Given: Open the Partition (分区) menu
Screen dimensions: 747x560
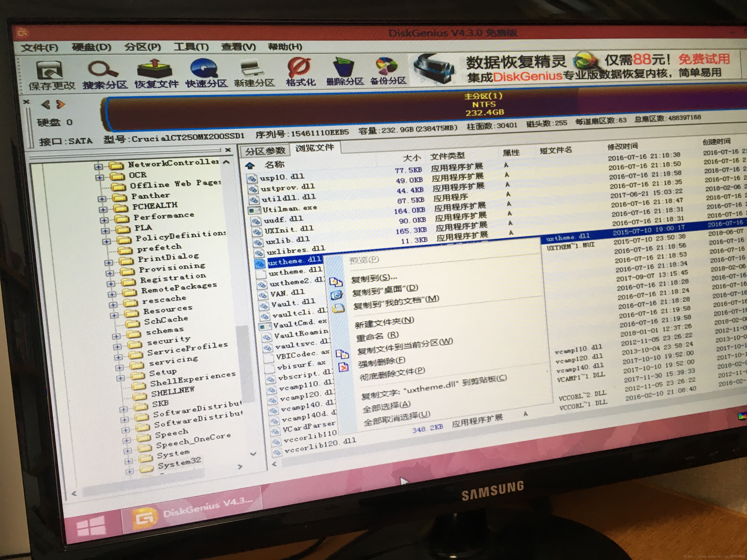Looking at the screenshot, I should tap(142, 47).
